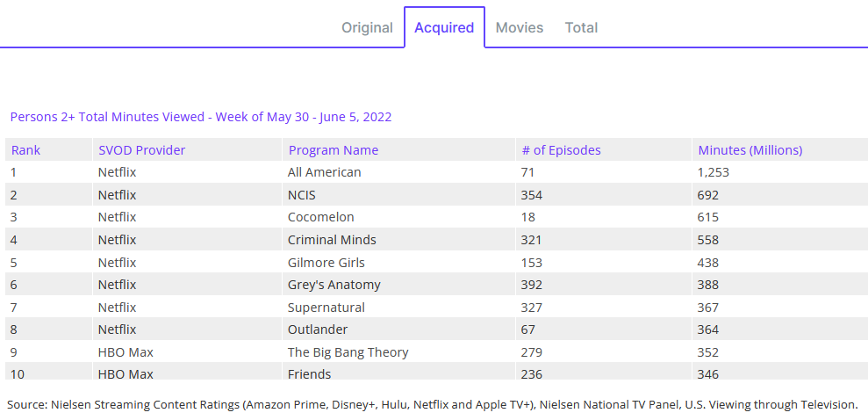This screenshot has height=420, width=868.
Task: Click The Big Bang Theory entry
Action: 348,352
